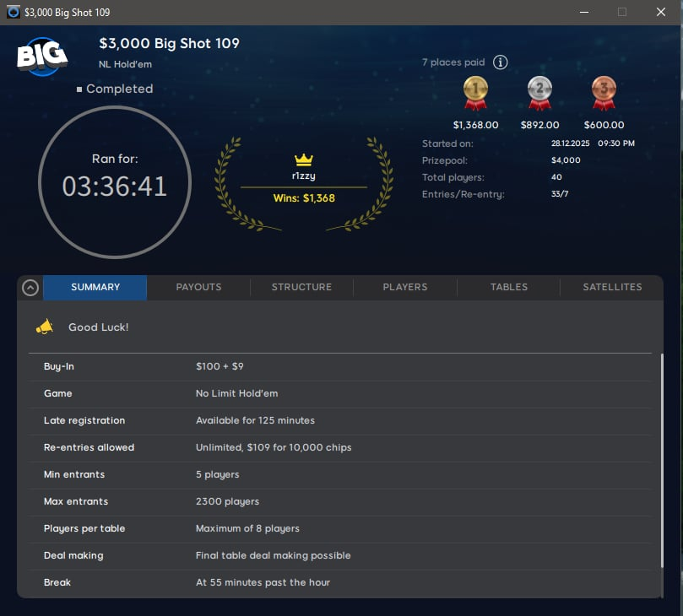
Task: Click the megaphone announcement icon
Action: pos(45,327)
